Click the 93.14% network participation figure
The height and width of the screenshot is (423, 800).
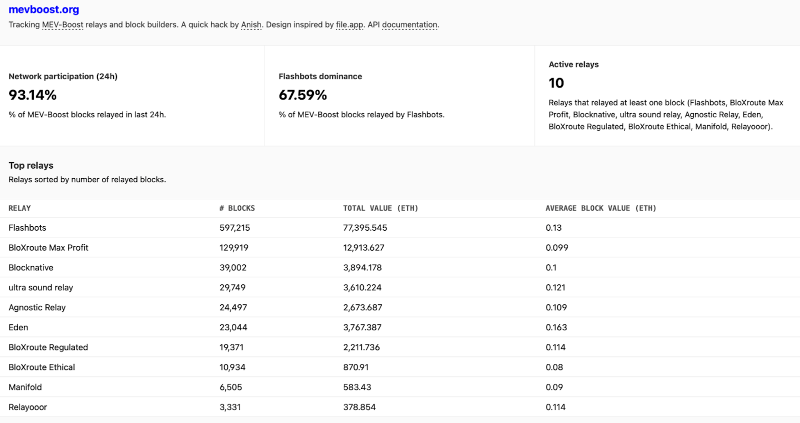pos(33,95)
